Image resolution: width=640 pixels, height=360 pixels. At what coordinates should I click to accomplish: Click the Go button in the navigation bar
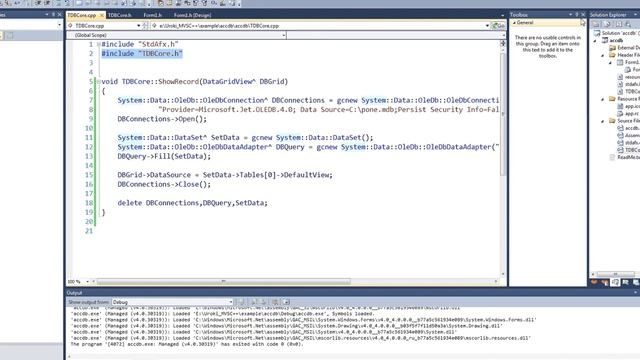(x=498, y=26)
